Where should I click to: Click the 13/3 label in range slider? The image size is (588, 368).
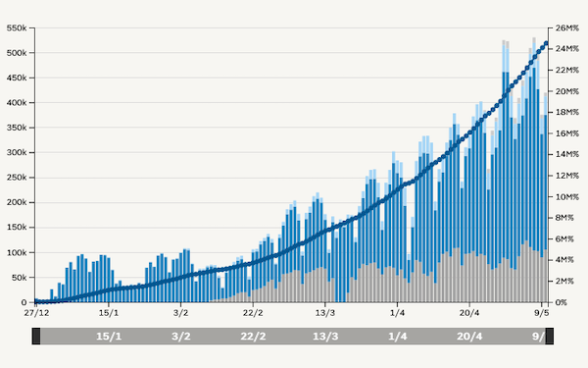point(325,336)
